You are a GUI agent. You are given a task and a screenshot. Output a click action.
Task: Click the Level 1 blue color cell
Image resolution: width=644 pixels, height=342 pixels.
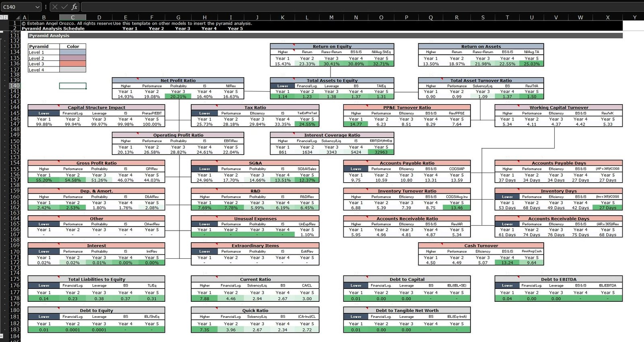(72, 52)
